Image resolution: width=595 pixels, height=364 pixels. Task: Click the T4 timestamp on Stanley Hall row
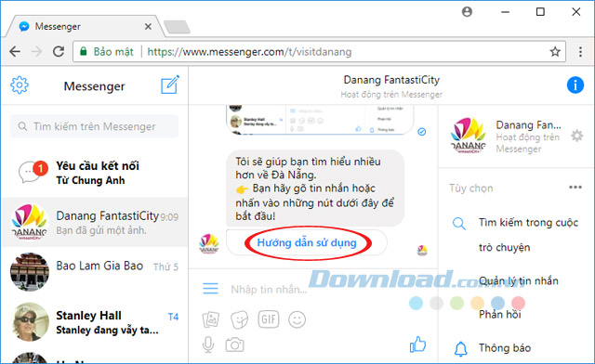[173, 317]
